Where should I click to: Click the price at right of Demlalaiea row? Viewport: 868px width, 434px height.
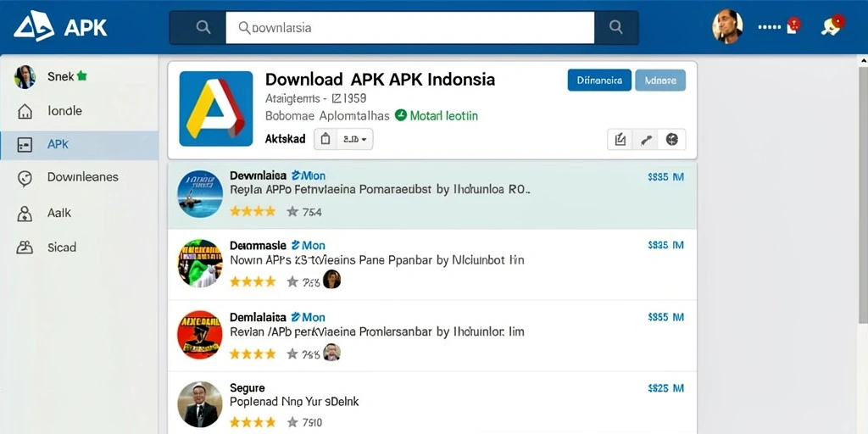coord(665,317)
